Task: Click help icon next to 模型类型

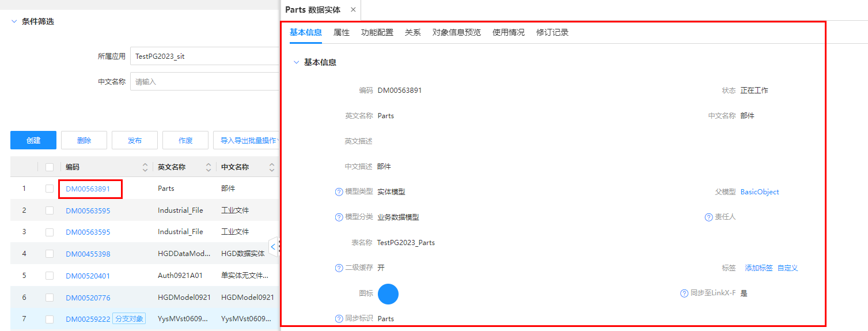Action: click(339, 192)
